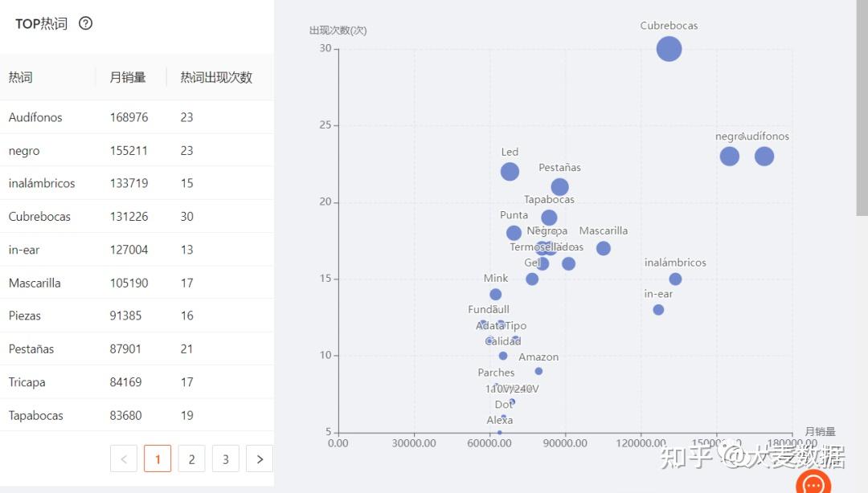868x493 pixels.
Task: Go to previous page arrow
Action: pos(124,459)
